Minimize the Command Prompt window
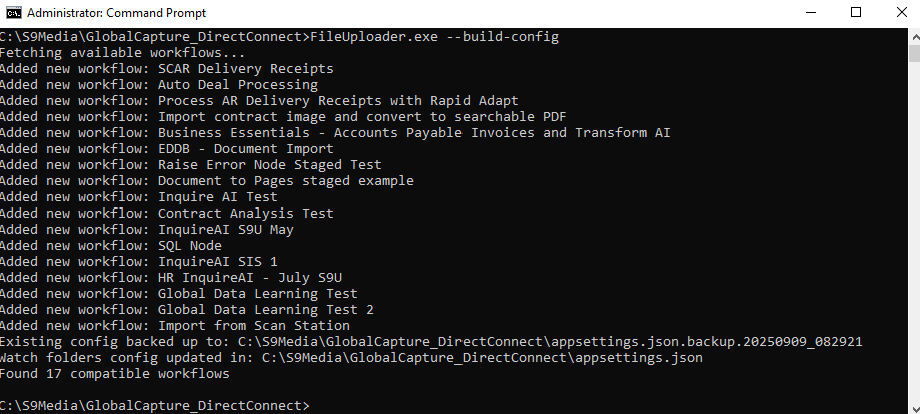Image resolution: width=920 pixels, height=414 pixels. point(809,13)
